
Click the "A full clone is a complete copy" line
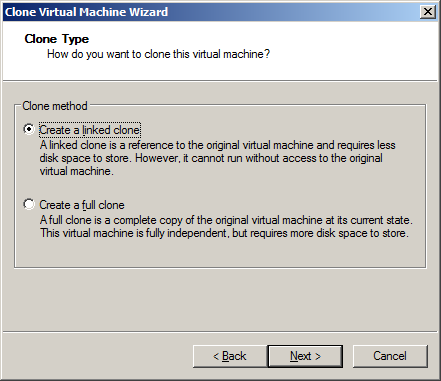click(226, 220)
